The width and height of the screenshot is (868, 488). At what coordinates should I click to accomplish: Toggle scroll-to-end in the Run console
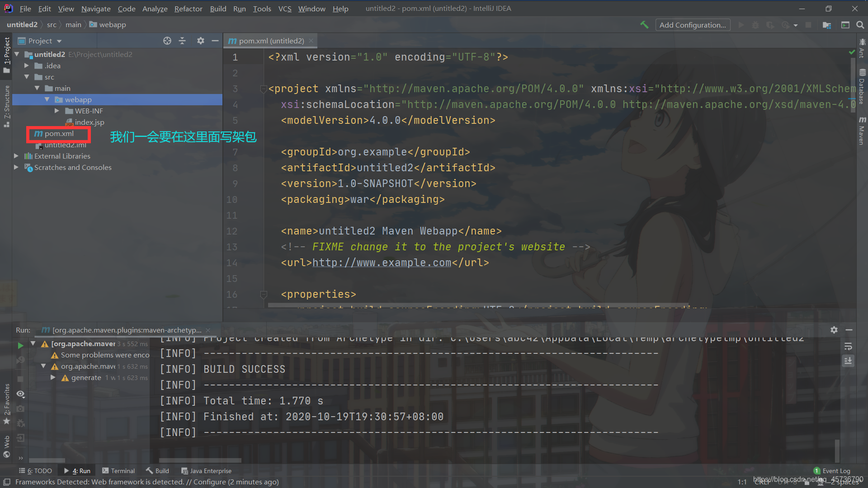pyautogui.click(x=848, y=361)
